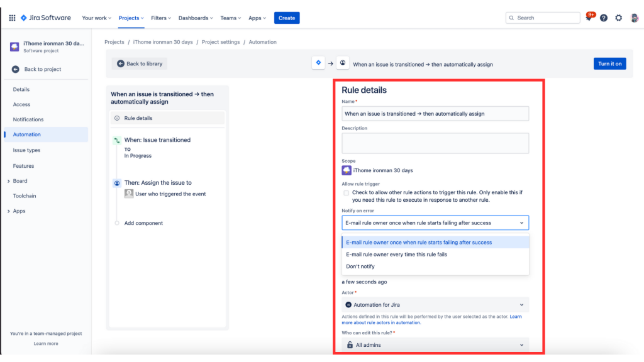Open the app switcher grid icon
Screen dimensions: 644x362
point(13,18)
